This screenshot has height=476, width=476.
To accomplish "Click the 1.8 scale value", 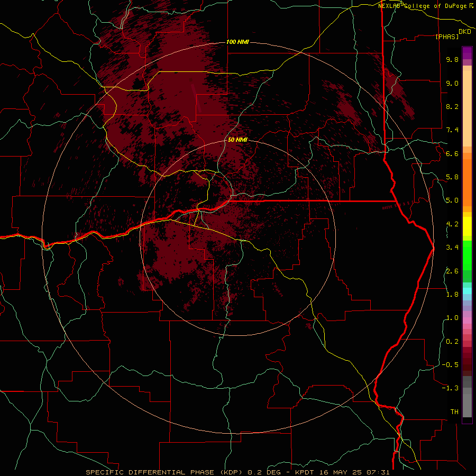I will point(452,295).
